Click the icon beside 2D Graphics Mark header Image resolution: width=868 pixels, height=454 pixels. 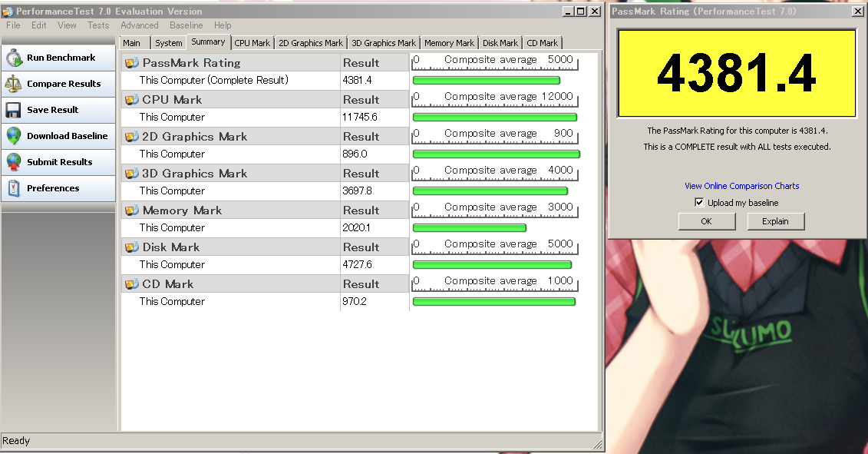[x=132, y=137]
